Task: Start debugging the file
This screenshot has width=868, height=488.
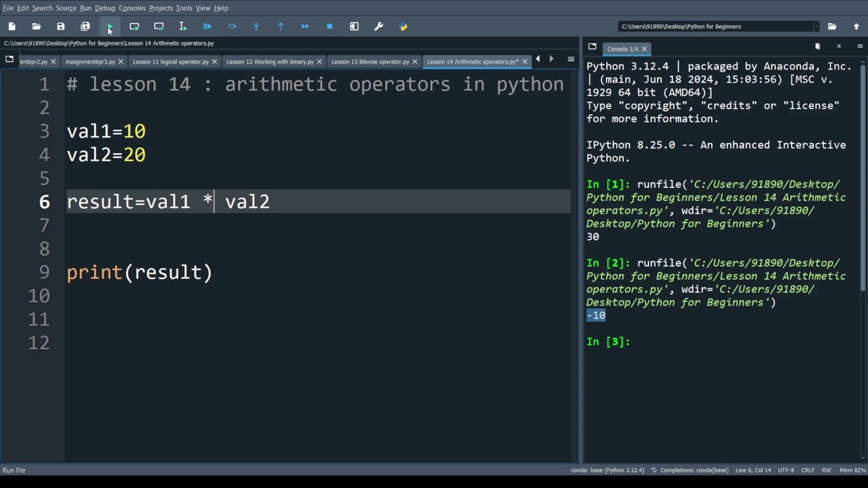Action: click(x=208, y=26)
